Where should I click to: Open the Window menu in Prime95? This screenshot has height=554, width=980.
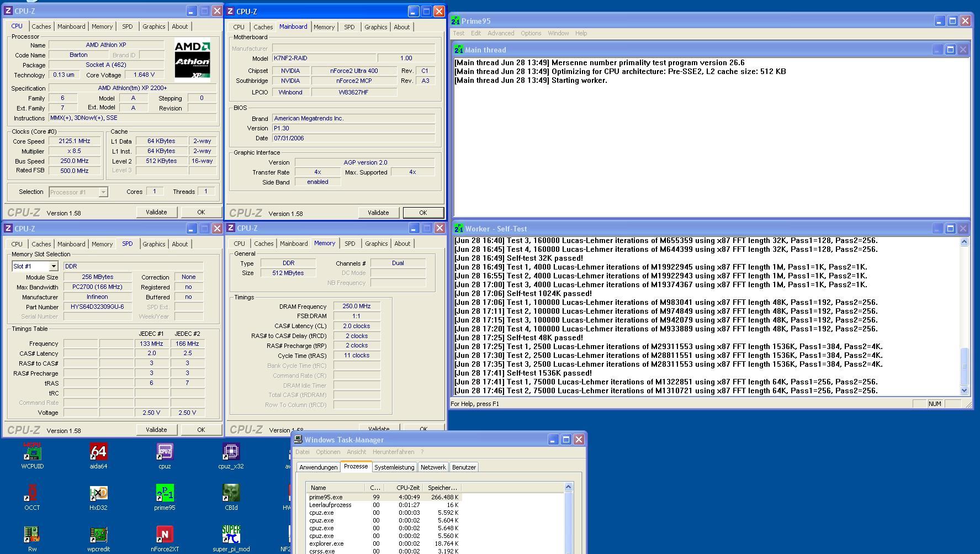[x=558, y=33]
